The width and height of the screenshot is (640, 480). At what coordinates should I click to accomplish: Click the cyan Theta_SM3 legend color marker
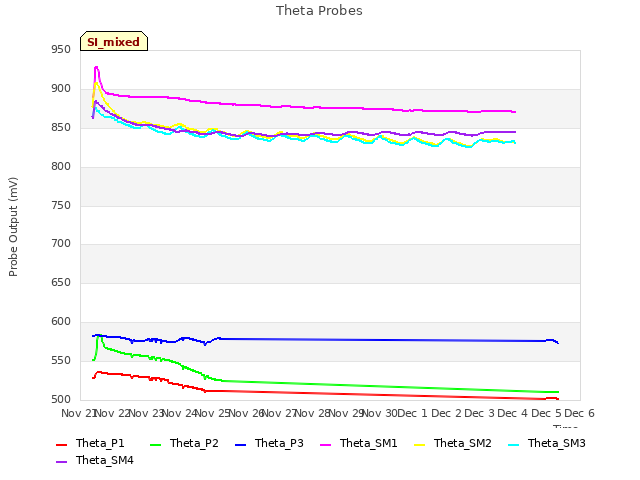click(x=513, y=444)
